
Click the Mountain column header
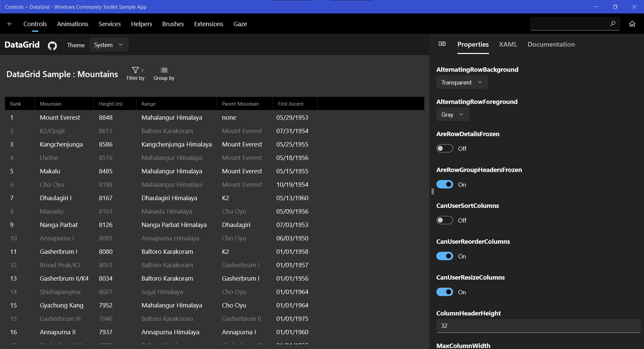[x=64, y=104]
